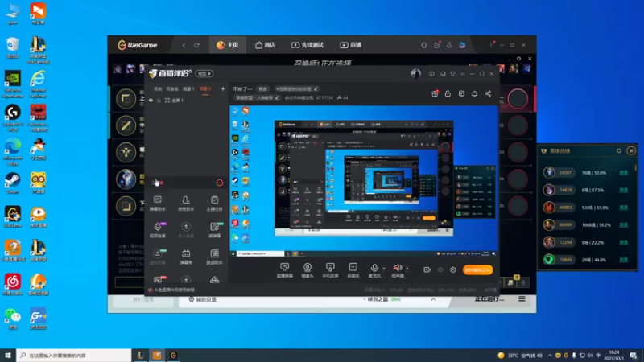Viewport: 644px width, 362px height.
Task: Toggle the microphone button in League client
Action: [x=523, y=282]
